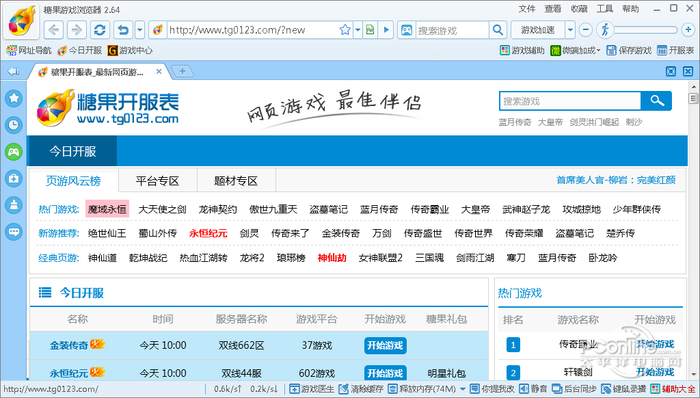Open the 查看 menu
700x398 pixels.
(553, 9)
